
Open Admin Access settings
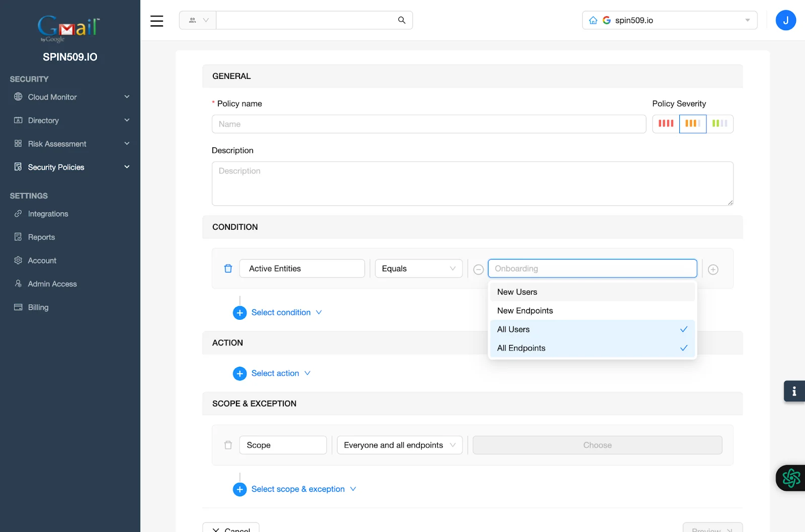coord(52,284)
